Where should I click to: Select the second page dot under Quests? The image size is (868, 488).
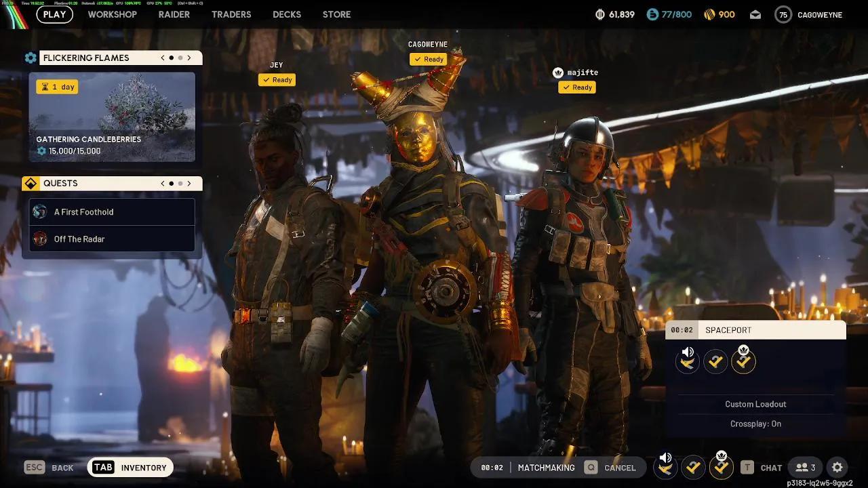180,183
